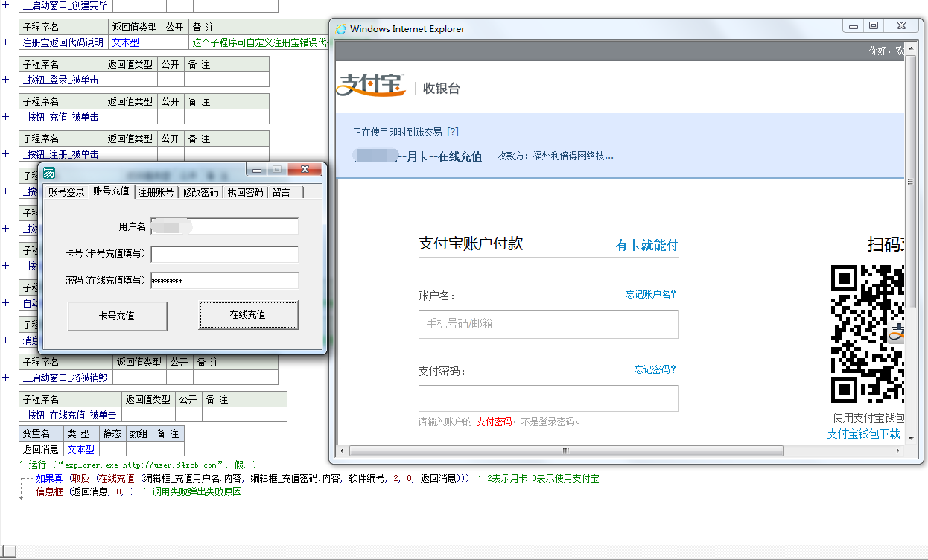Click the left arrow of the browser horizontal scrollbar

coord(342,451)
